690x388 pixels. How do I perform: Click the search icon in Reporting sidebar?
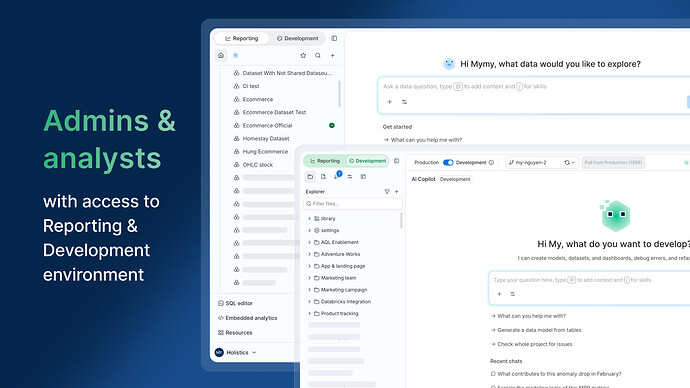(318, 55)
